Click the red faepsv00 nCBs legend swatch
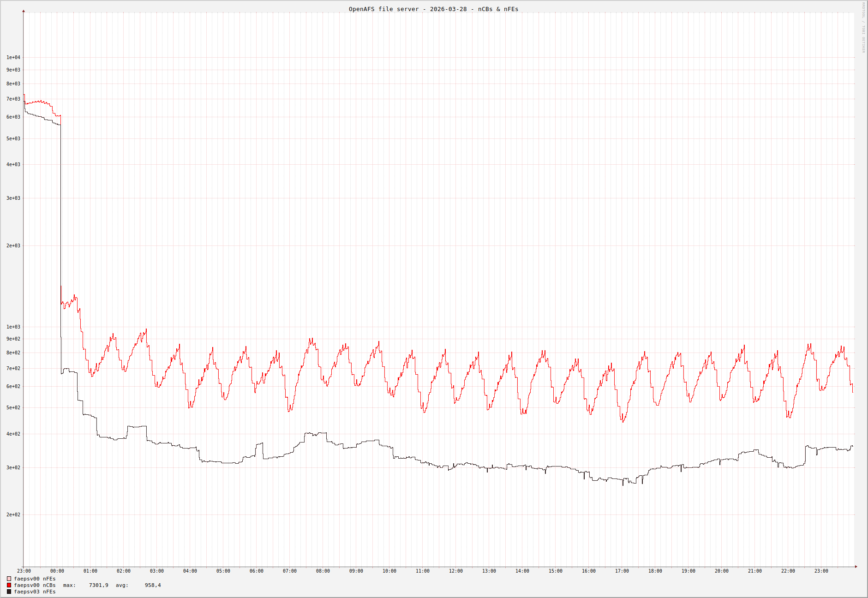Viewport: 868px width, 598px height. coord(9,585)
